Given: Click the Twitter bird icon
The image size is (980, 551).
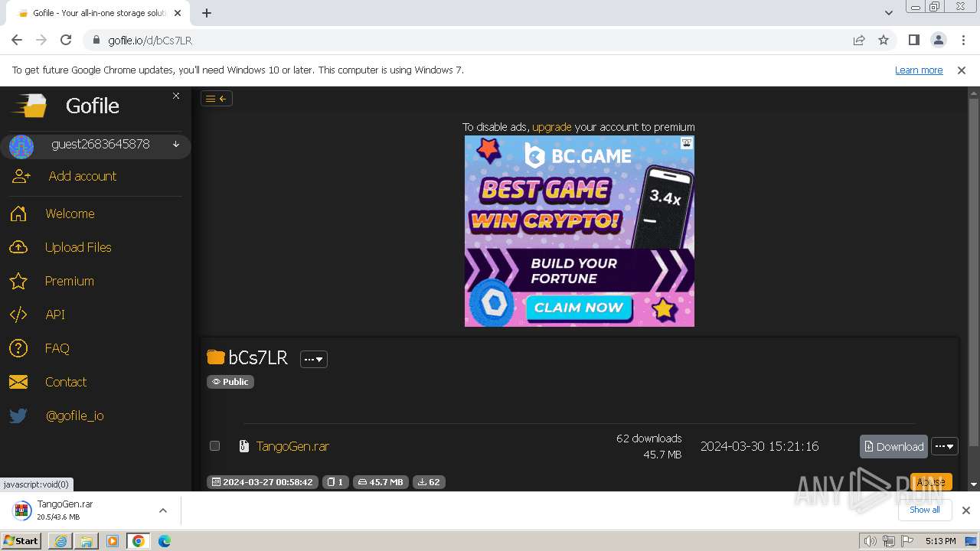Looking at the screenshot, I should pos(18,416).
